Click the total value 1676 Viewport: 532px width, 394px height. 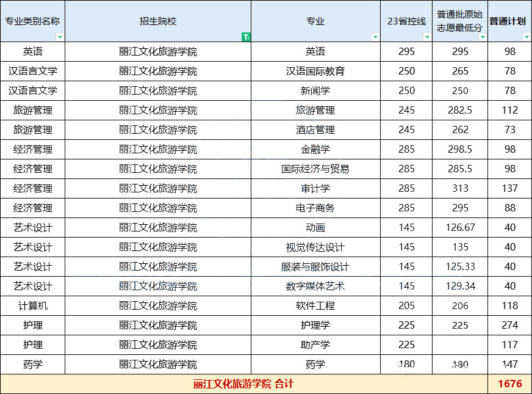[509, 384]
